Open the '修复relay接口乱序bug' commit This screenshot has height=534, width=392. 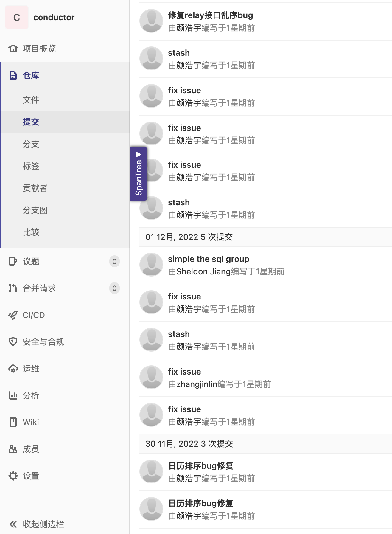[x=210, y=15]
